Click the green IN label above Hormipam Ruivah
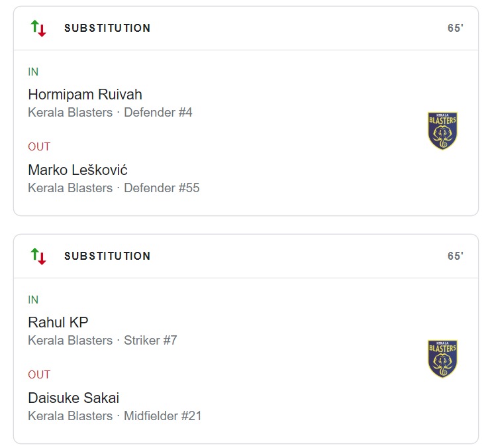This screenshot has width=488, height=448. coord(33,72)
